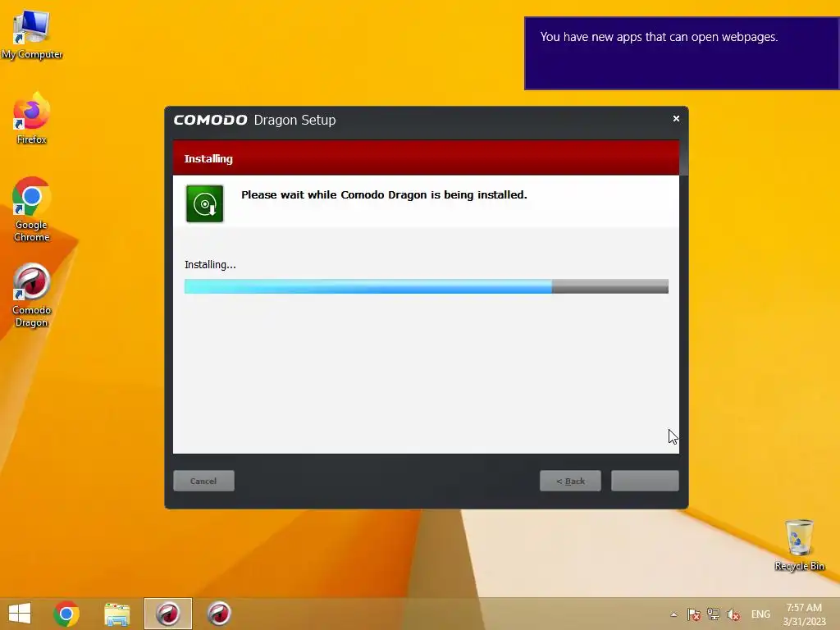Viewport: 840px width, 630px height.
Task: Click the blank button beside Back
Action: [x=645, y=481]
